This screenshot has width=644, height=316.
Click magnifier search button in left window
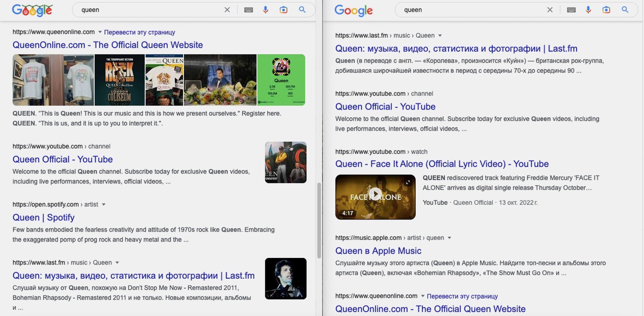click(302, 10)
